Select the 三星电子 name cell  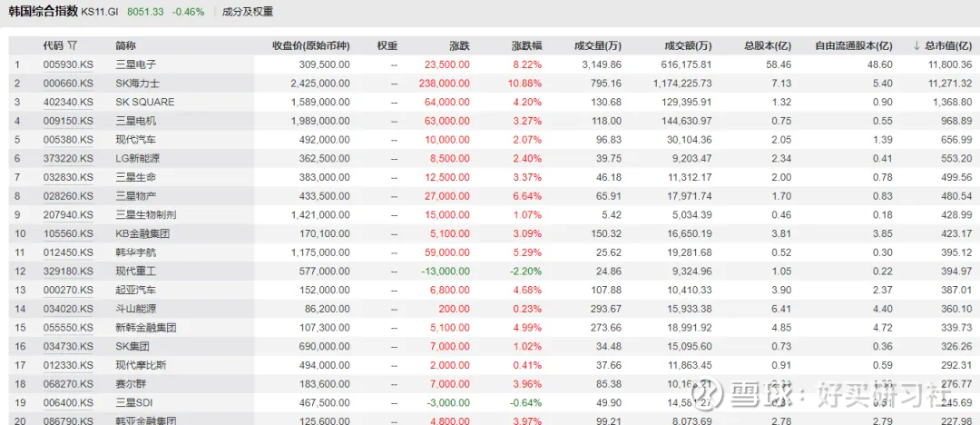coord(135,64)
